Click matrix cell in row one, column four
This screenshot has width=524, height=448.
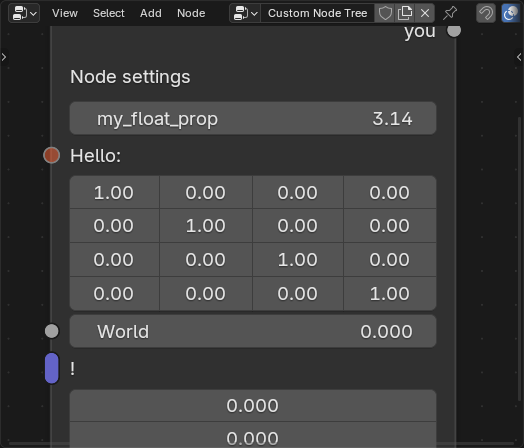pos(390,192)
